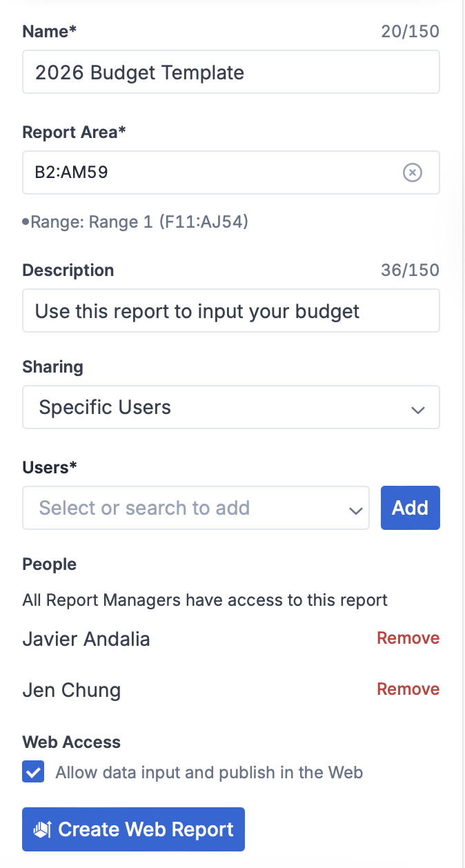Screen dimensions: 465x868
Task: Click the chevron arrow in the Users field
Action: pyautogui.click(x=355, y=511)
